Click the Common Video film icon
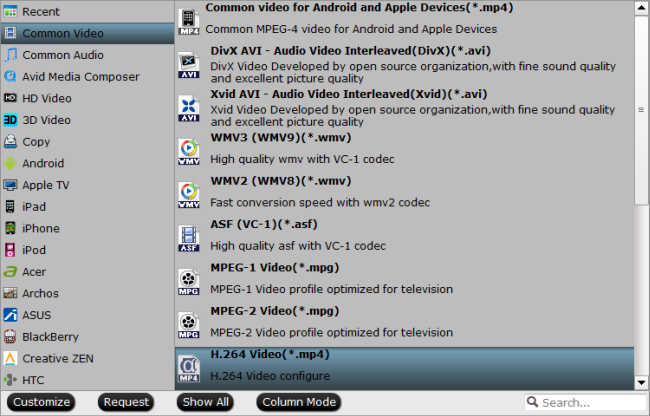The height and width of the screenshot is (416, 650). point(10,33)
